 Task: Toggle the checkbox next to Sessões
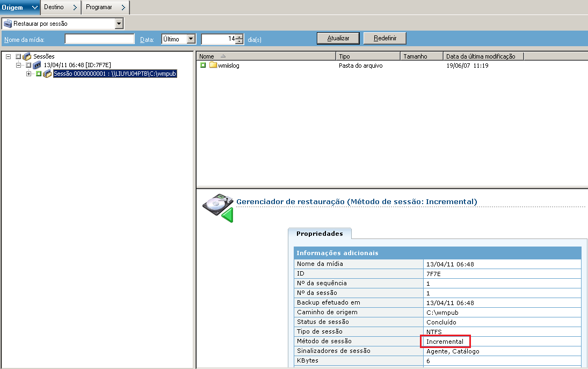click(x=18, y=56)
